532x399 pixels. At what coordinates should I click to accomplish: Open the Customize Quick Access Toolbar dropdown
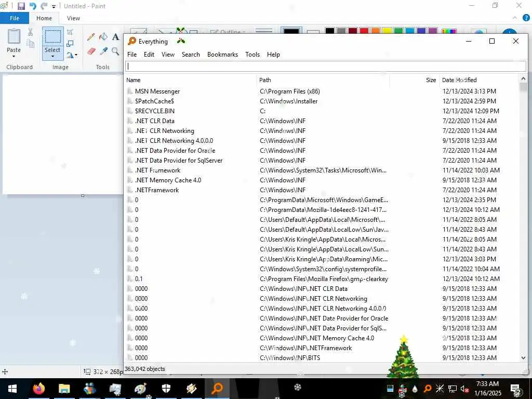click(x=54, y=6)
